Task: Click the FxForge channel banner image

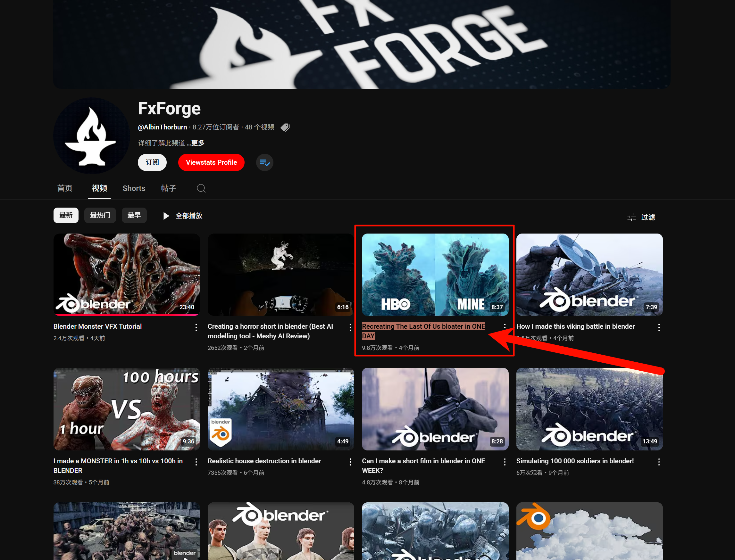Action: (x=362, y=44)
